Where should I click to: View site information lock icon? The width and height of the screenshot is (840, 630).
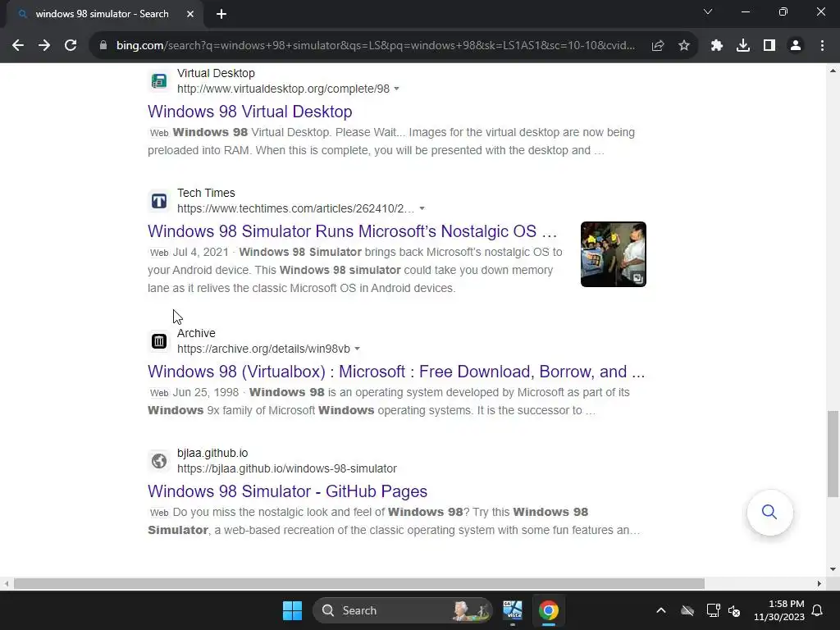click(103, 46)
